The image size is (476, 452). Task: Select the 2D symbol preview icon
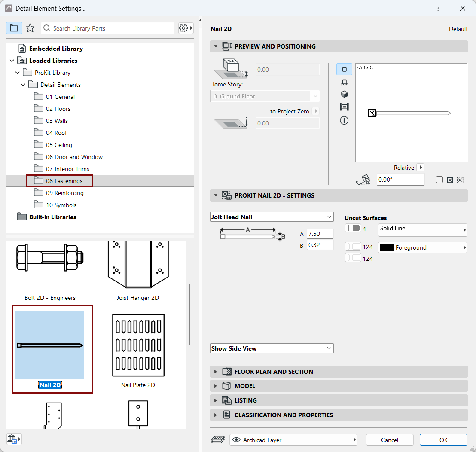pos(344,70)
